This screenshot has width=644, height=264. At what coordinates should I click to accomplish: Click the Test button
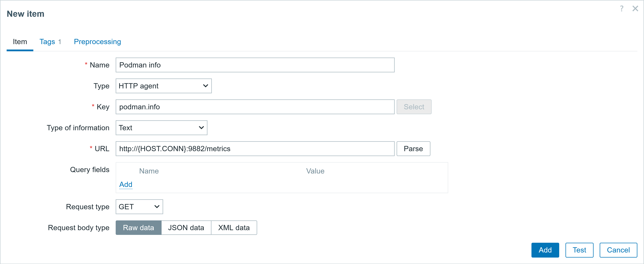(579, 250)
